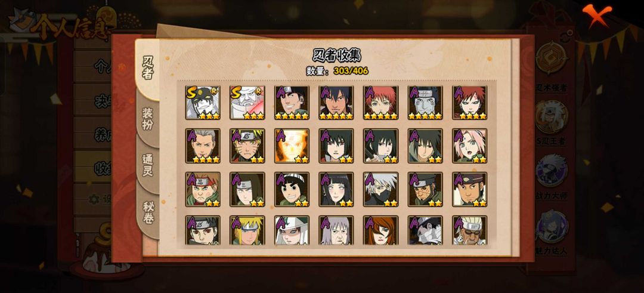
Task: Select the 秘卷 tab
Action: pyautogui.click(x=148, y=212)
